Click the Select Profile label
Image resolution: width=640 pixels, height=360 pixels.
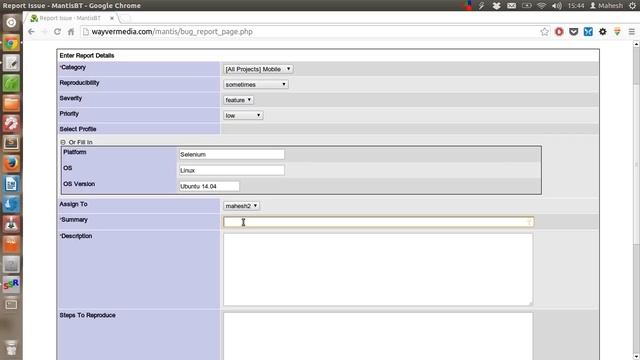pos(78,129)
